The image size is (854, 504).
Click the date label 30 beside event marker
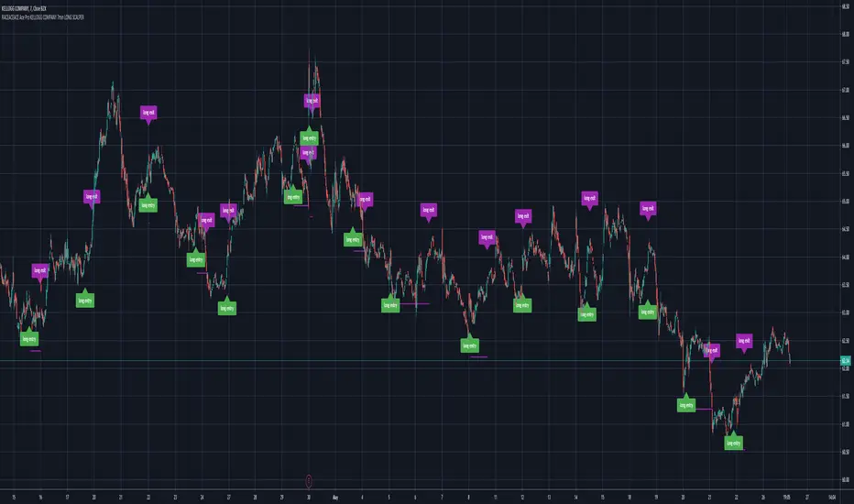(x=308, y=497)
